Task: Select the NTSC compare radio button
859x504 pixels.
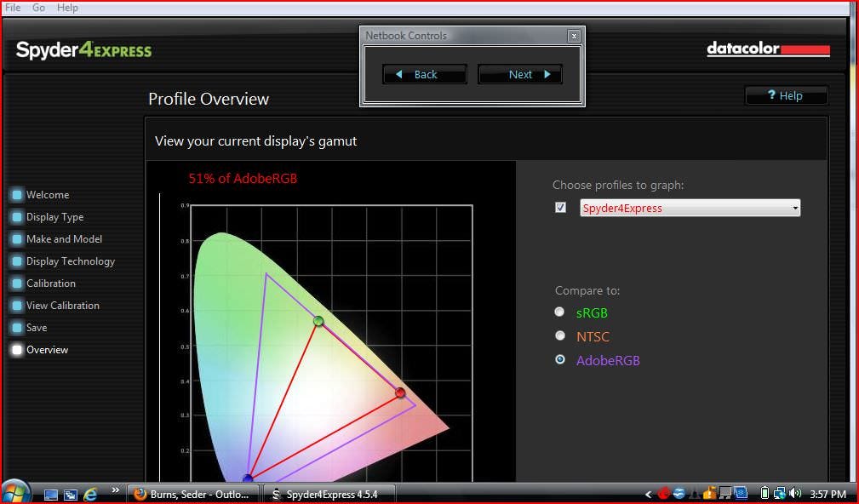Action: pyautogui.click(x=559, y=335)
